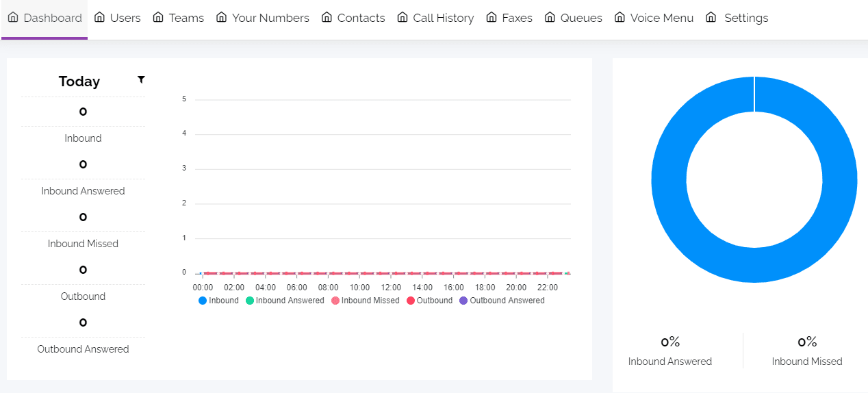Viewport: 868px width, 393px height.
Task: Open the Today filter funnel icon
Action: pyautogui.click(x=141, y=79)
